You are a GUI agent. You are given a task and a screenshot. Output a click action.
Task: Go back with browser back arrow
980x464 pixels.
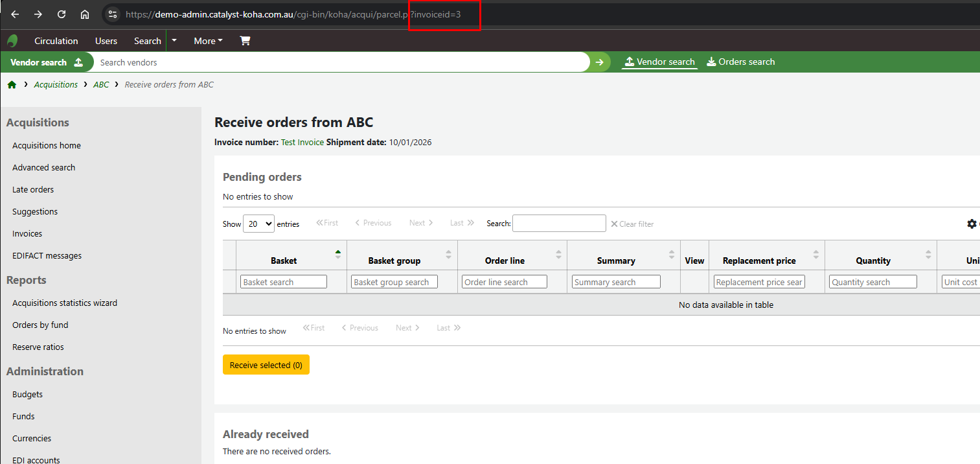pos(15,14)
